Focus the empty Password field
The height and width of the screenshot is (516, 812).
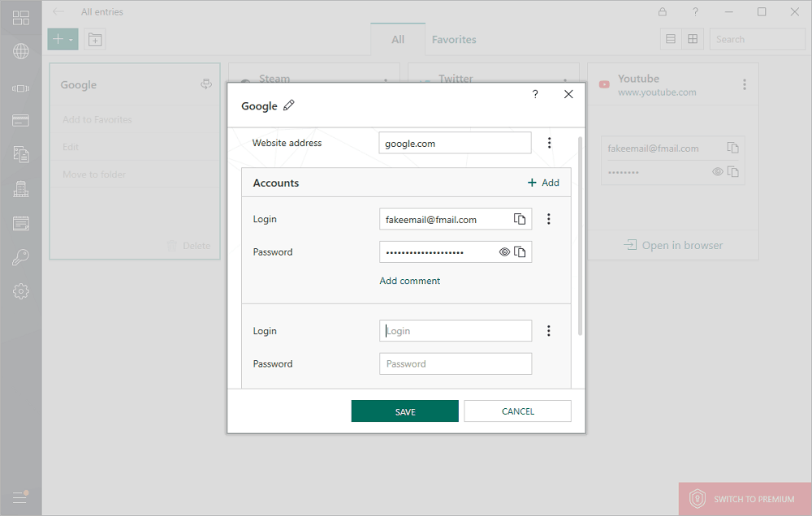tap(456, 363)
